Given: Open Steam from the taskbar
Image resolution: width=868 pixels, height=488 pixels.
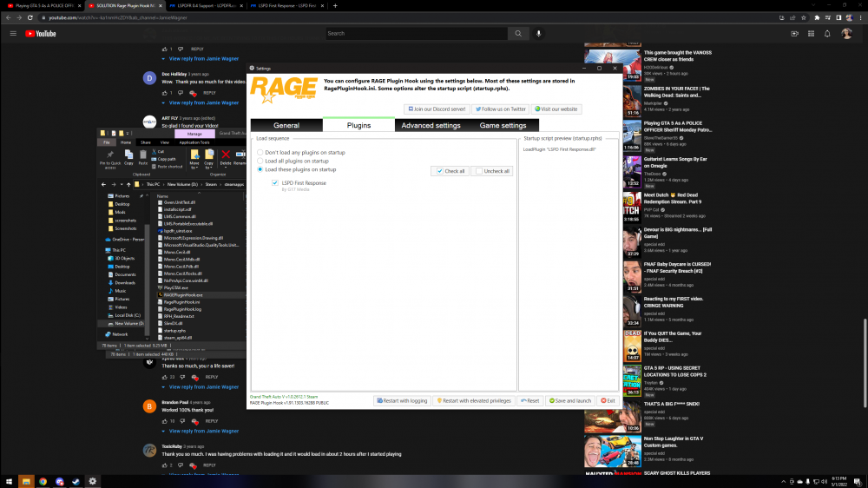Looking at the screenshot, I should [76, 481].
